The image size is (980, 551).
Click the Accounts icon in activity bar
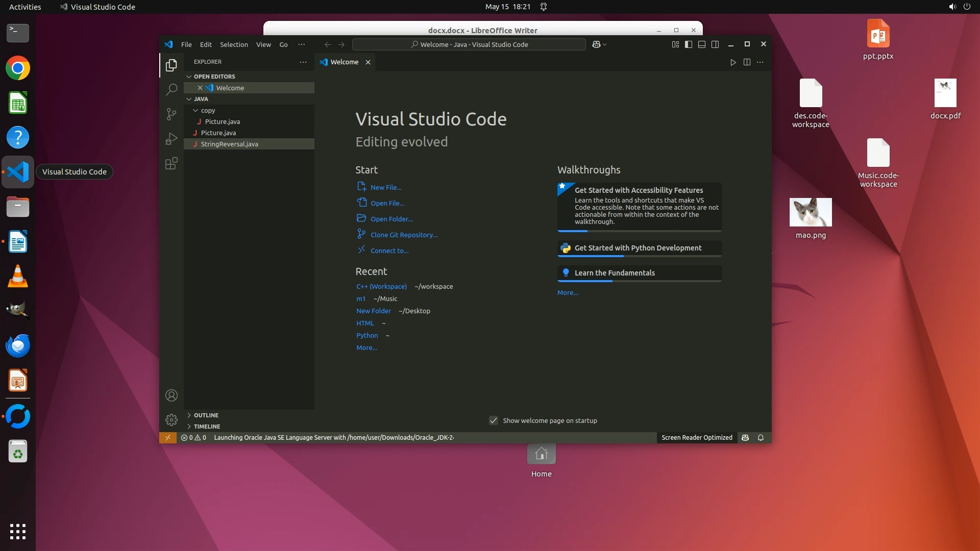click(x=171, y=395)
